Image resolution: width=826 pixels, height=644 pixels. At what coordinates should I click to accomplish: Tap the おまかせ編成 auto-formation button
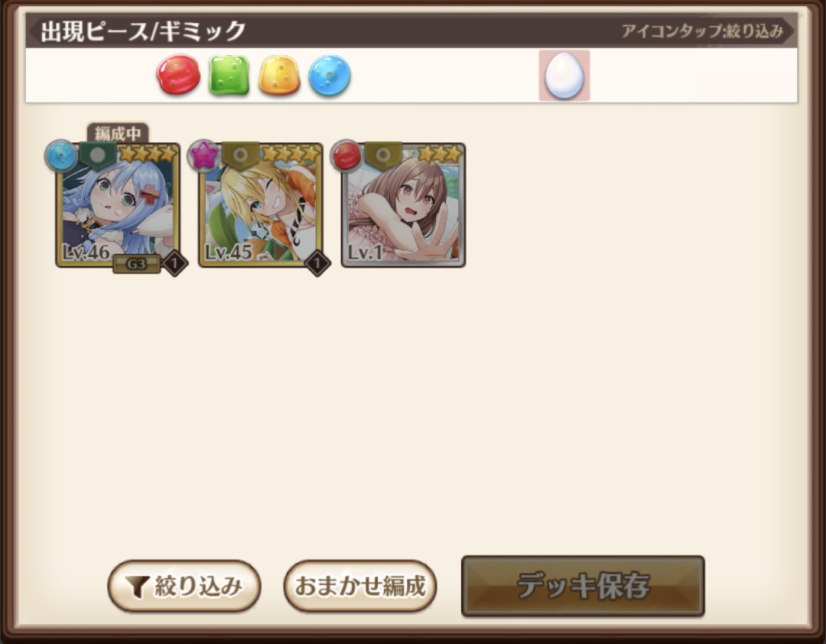point(360,586)
